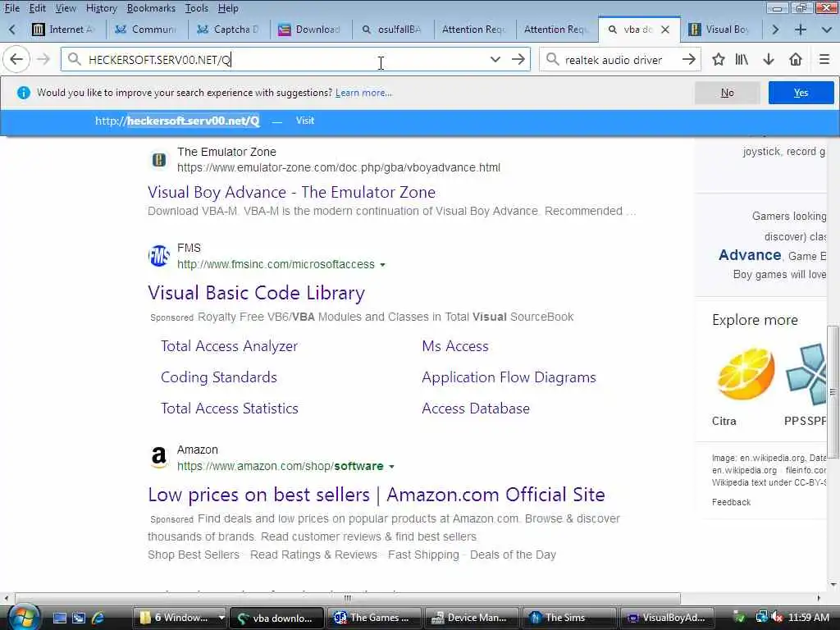
Task: Open a new tab with plus button
Action: click(801, 30)
